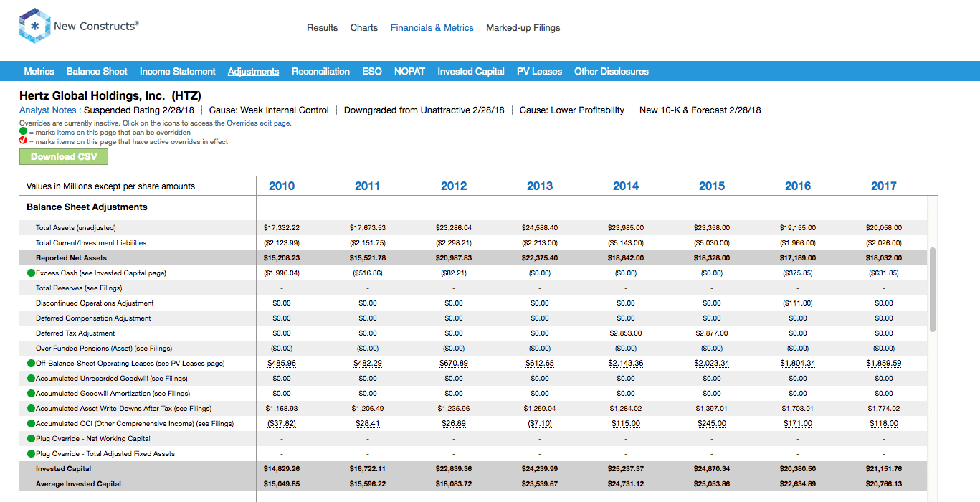This screenshot has width=980, height=502.
Task: Click the red active-override legend icon
Action: click(23, 141)
